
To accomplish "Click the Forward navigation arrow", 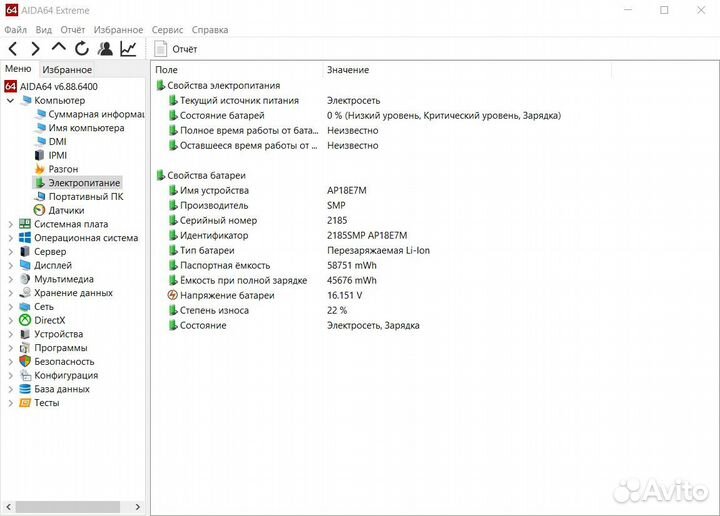I will [x=35, y=49].
